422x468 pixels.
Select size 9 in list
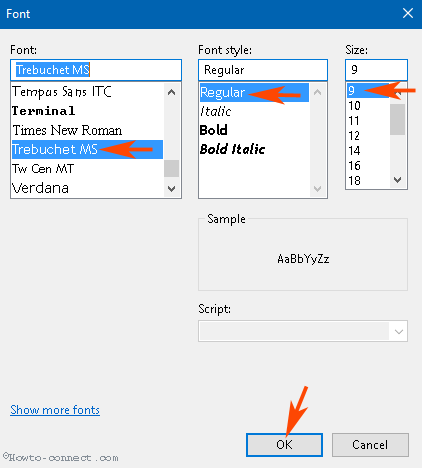click(368, 90)
